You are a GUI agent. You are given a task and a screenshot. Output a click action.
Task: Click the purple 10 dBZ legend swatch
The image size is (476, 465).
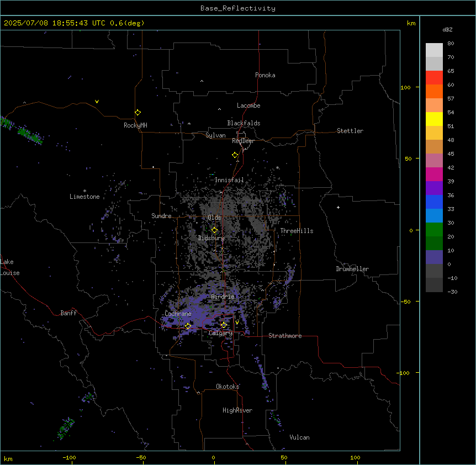(x=434, y=257)
